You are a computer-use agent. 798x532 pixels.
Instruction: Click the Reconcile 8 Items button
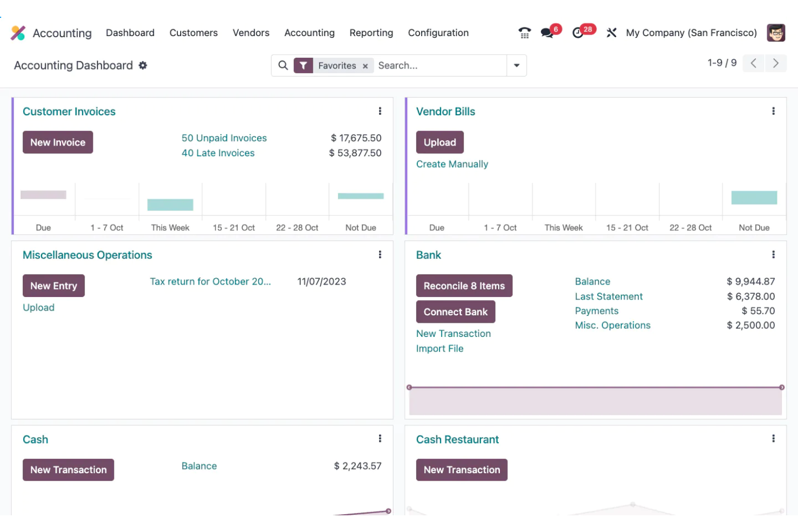[464, 285]
